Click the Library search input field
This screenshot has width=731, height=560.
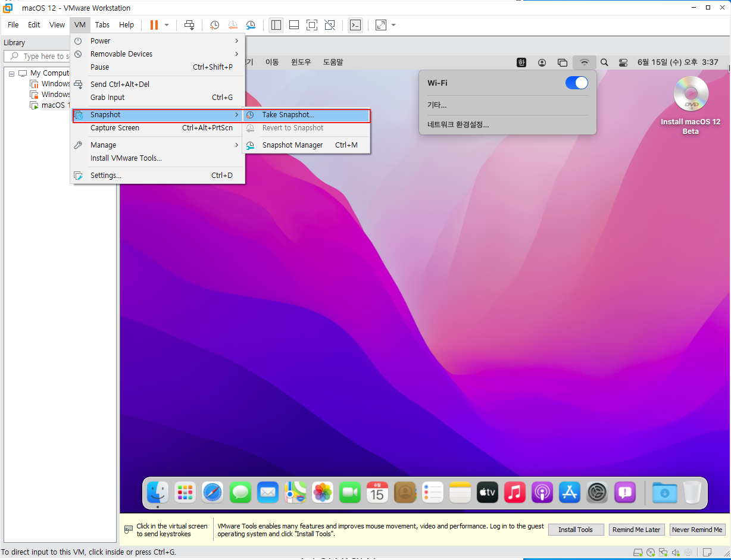pyautogui.click(x=37, y=57)
